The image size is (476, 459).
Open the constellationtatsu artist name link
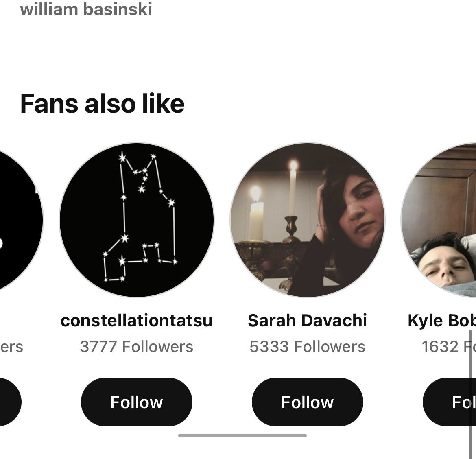tap(137, 321)
